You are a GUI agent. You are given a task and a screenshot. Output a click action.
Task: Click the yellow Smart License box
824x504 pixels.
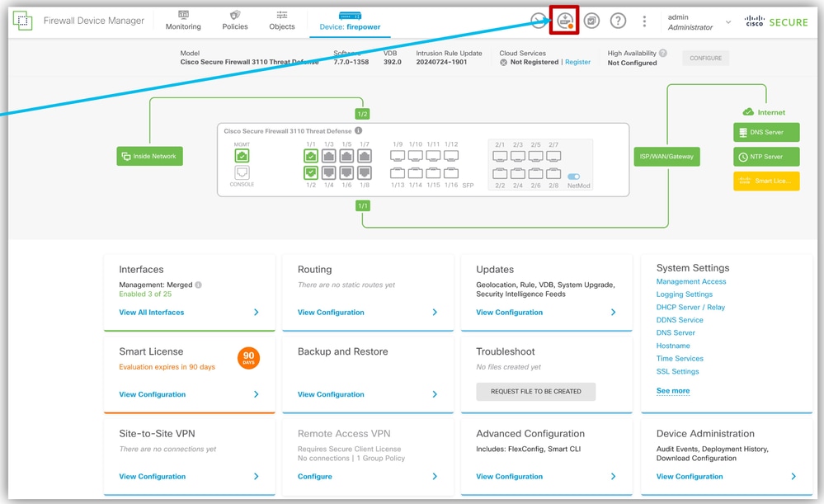click(767, 181)
